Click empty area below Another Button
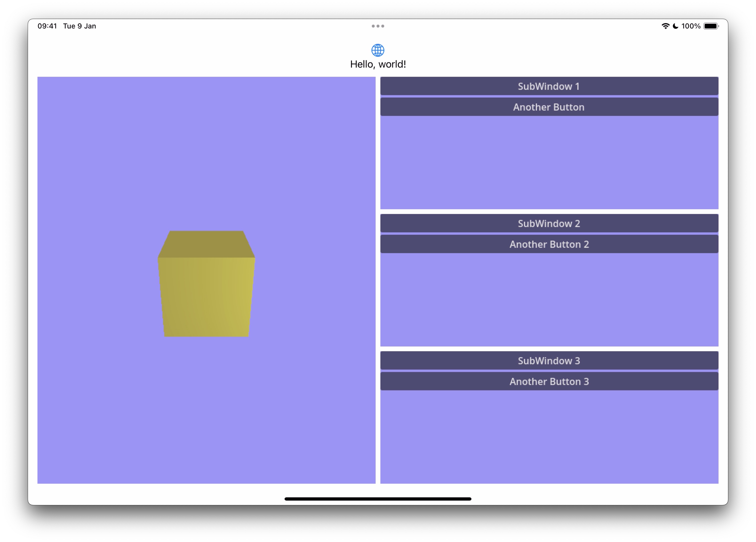Image resolution: width=756 pixels, height=542 pixels. pos(549,162)
